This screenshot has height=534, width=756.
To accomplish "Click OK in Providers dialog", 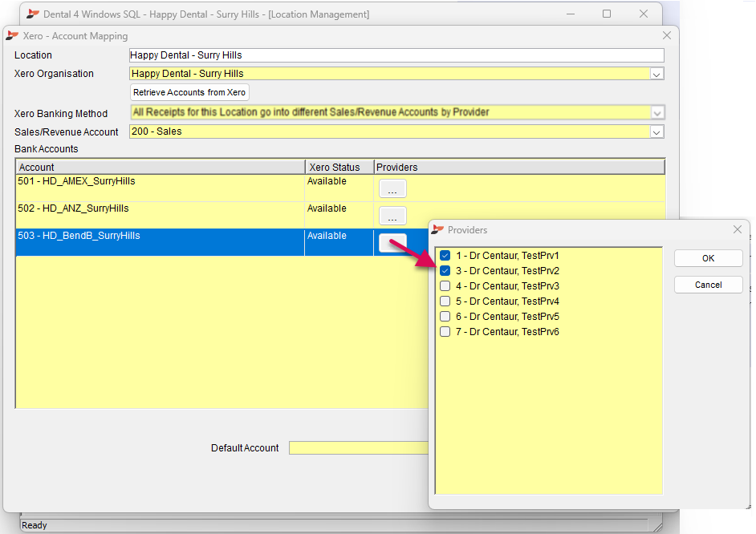I will 709,258.
